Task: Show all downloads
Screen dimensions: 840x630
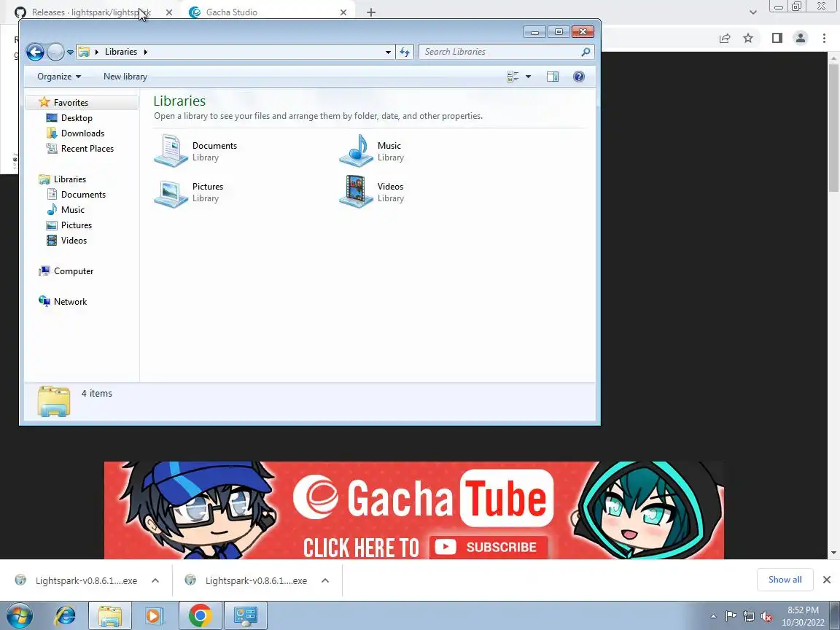Action: 785,580
